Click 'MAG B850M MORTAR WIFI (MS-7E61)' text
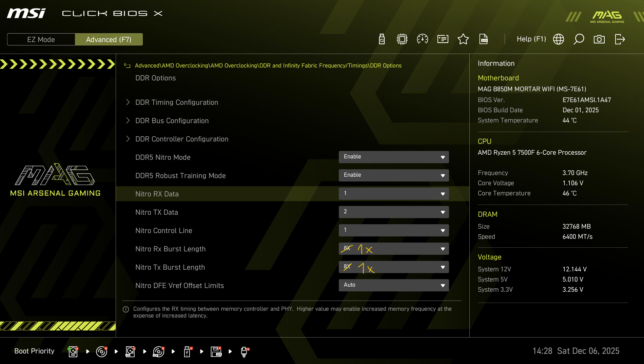Viewport: 644px width, 364px height. 532,89
